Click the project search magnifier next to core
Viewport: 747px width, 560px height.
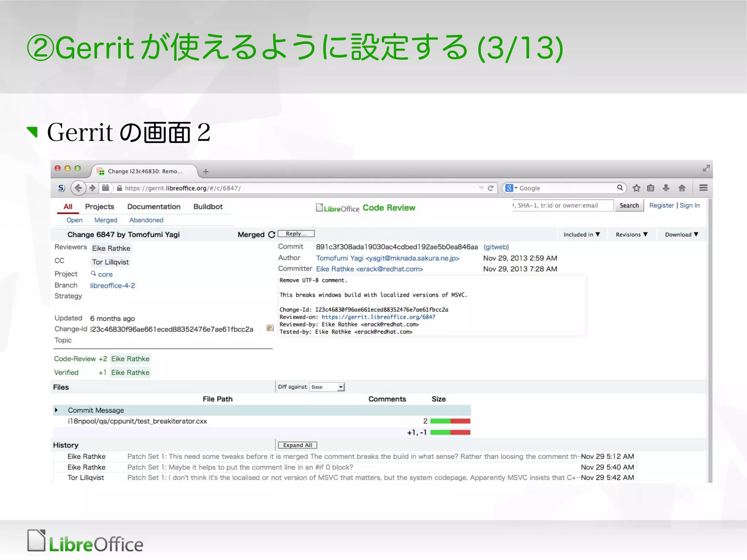[93, 273]
